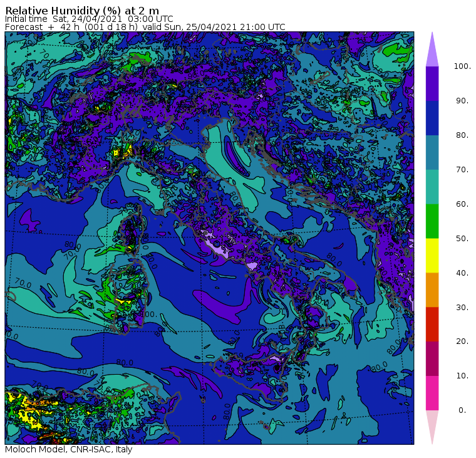Click the '80.' colorbar scale label

point(462,135)
